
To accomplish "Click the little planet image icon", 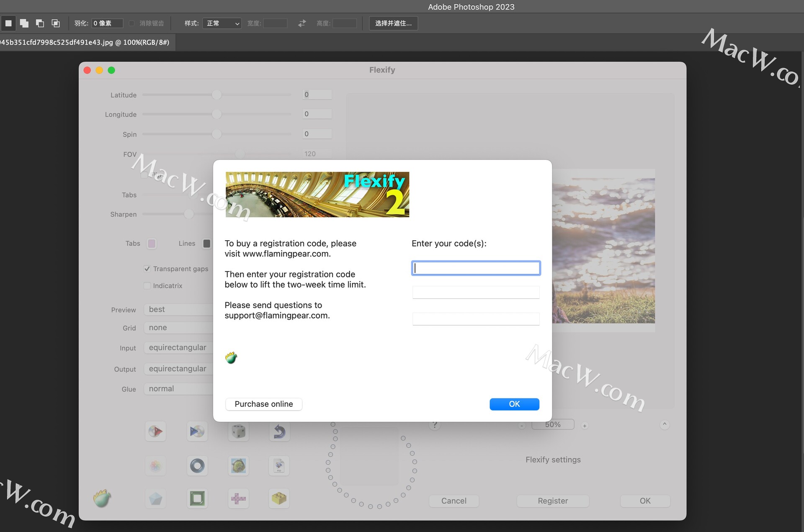I will click(x=238, y=465).
